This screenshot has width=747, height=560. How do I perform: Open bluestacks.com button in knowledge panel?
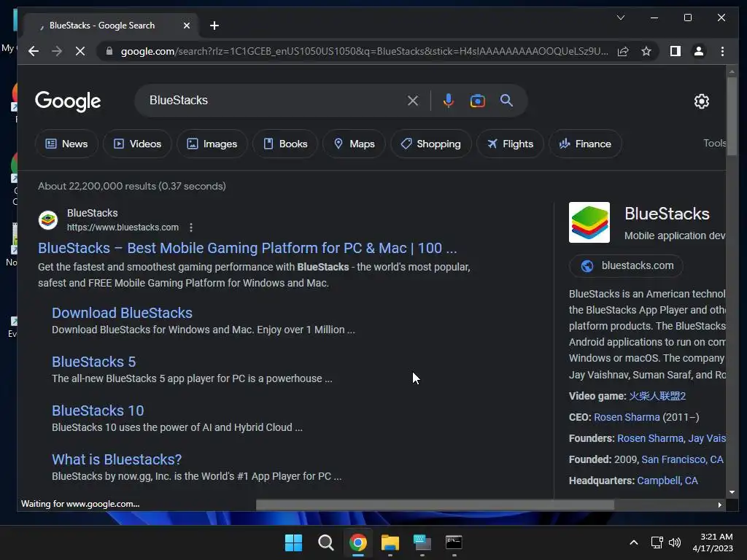pos(626,265)
